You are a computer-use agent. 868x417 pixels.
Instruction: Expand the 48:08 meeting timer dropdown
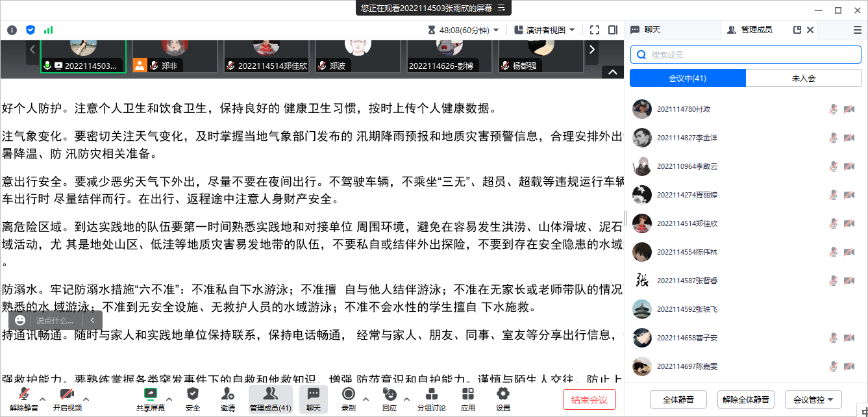[x=464, y=30]
